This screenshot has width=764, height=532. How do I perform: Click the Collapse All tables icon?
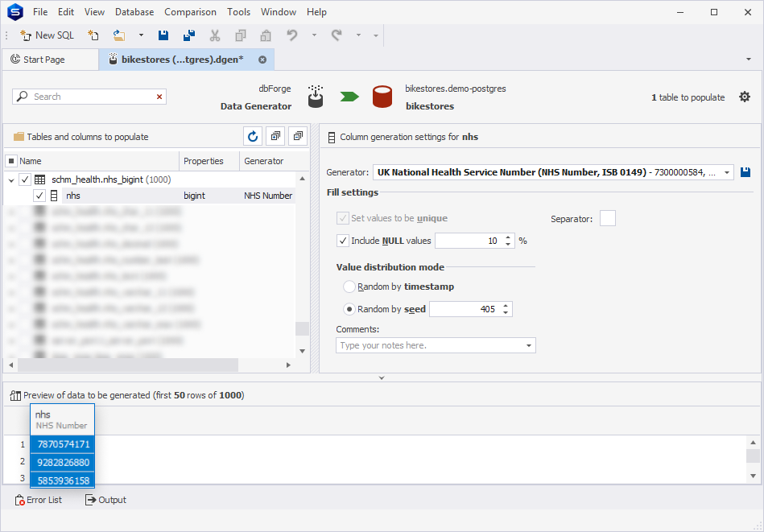pos(298,136)
